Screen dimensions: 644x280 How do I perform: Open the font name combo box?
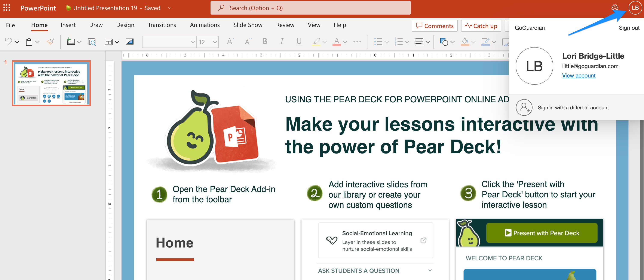[x=169, y=42]
